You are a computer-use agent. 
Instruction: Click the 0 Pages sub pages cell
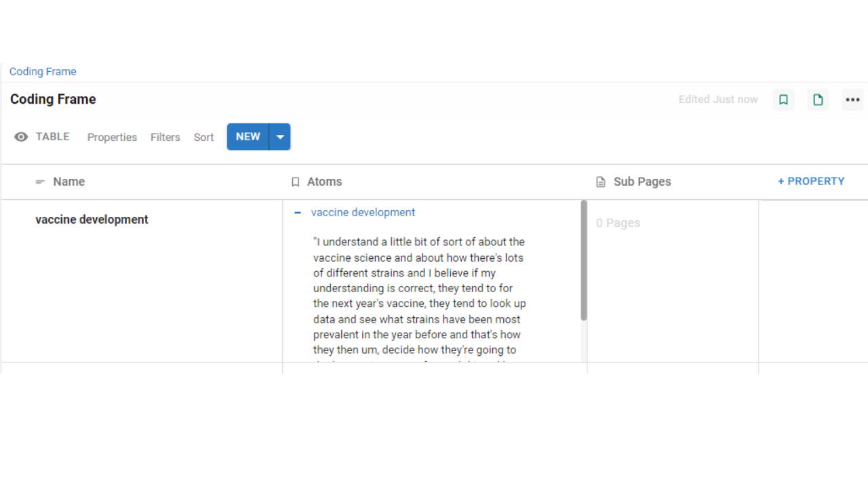(x=618, y=223)
